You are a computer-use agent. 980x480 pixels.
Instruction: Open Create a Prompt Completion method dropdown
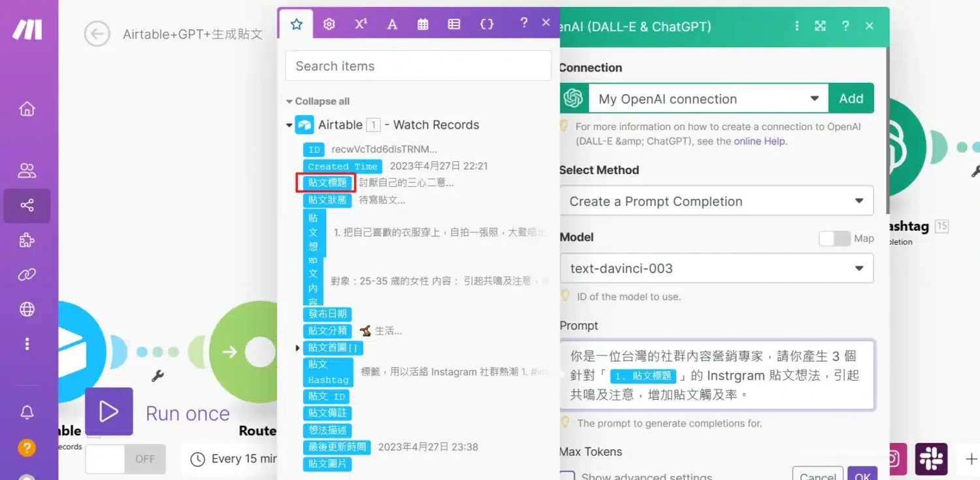pyautogui.click(x=716, y=201)
